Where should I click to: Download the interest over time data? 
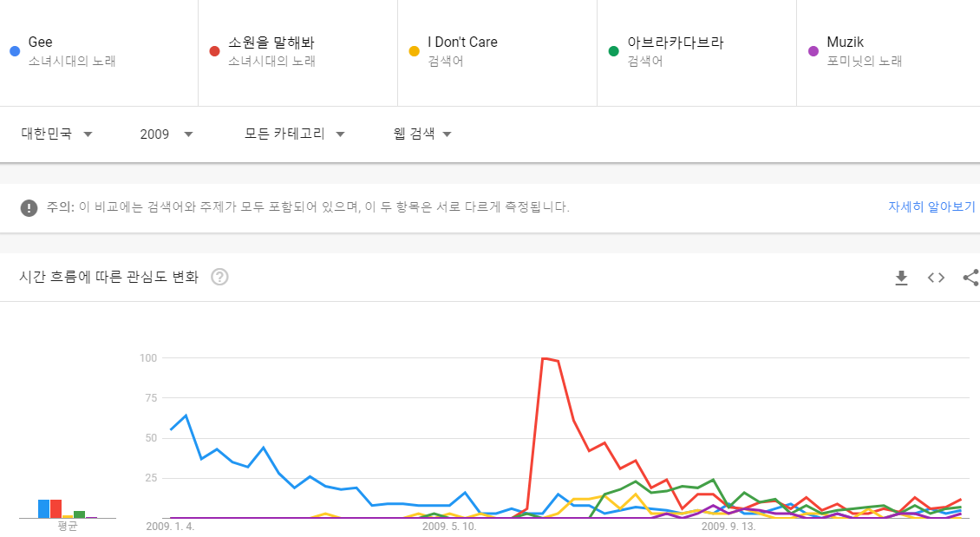point(901,278)
